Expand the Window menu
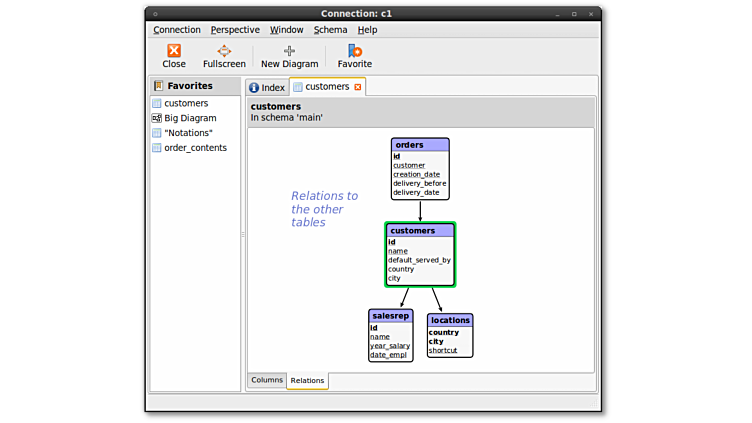 pos(286,30)
